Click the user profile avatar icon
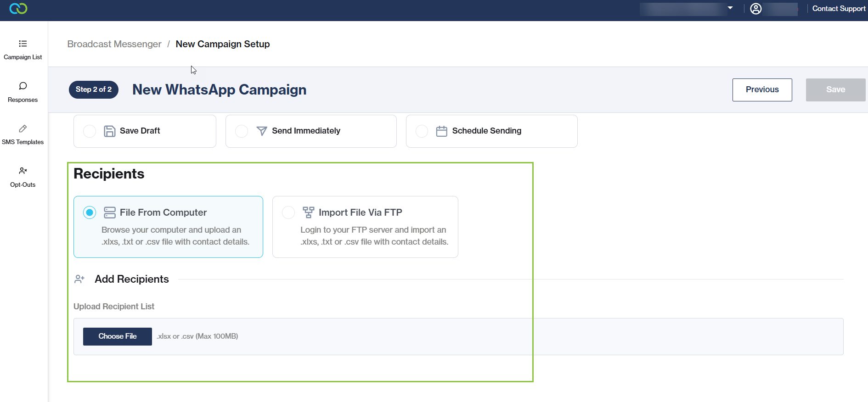Screen dimensions: 868x402 click(x=755, y=9)
